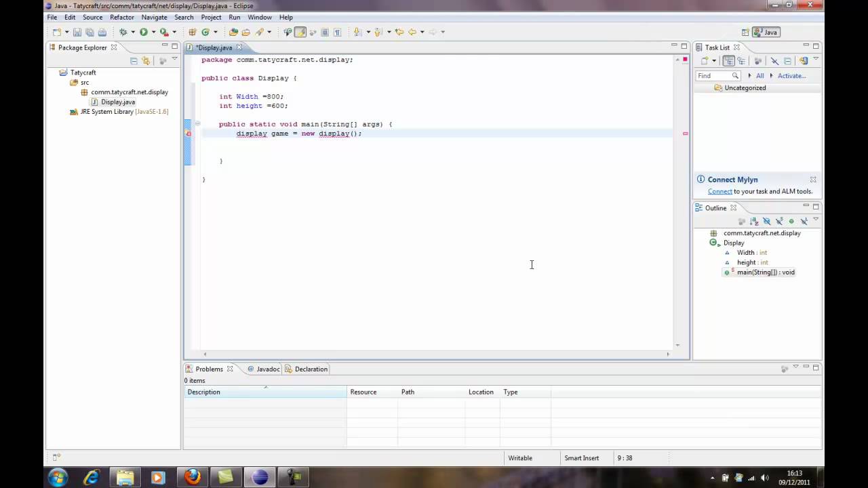This screenshot has width=868, height=488.
Task: Click the Last Edit Location icon
Action: coord(399,32)
